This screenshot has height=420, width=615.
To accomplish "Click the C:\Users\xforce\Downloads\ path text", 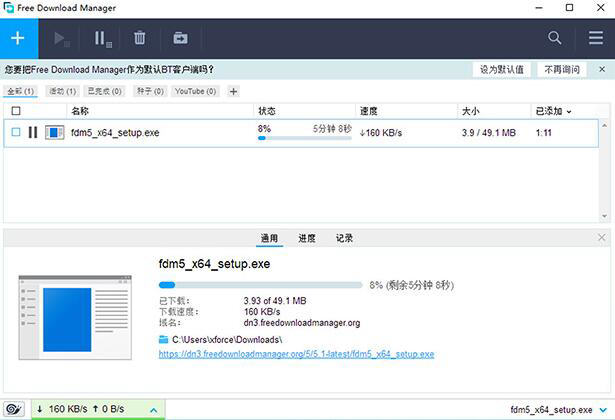I will 227,340.
